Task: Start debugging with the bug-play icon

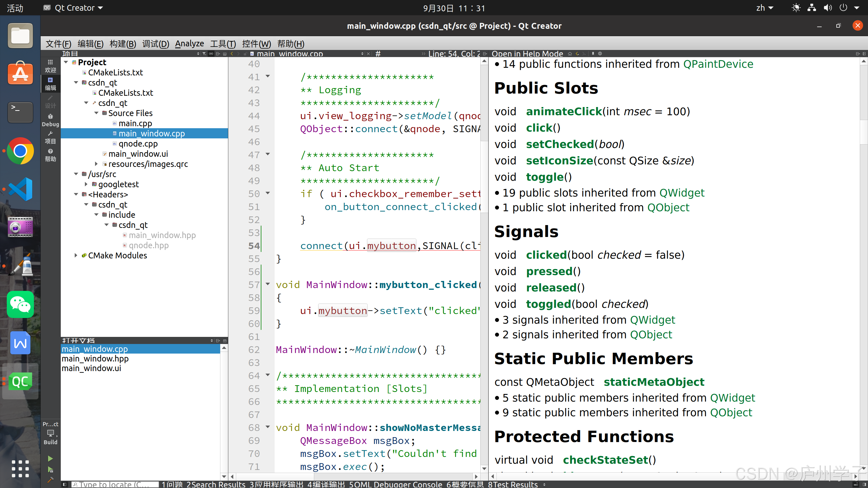Action: point(50,470)
